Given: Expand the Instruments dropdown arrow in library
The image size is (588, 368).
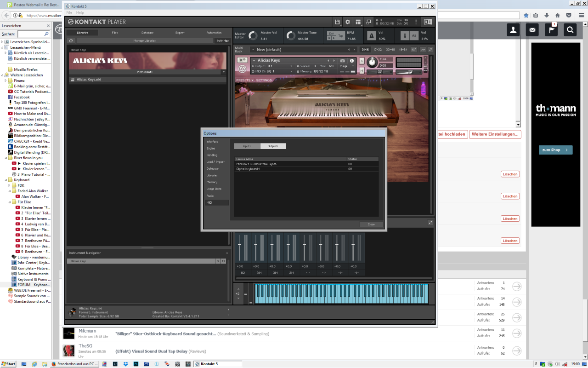Looking at the screenshot, I should click(x=224, y=72).
